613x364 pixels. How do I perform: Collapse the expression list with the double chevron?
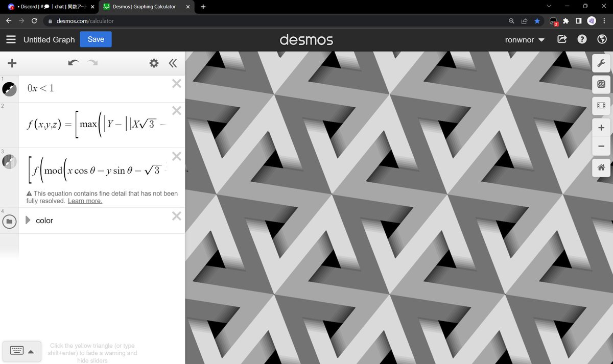point(173,63)
